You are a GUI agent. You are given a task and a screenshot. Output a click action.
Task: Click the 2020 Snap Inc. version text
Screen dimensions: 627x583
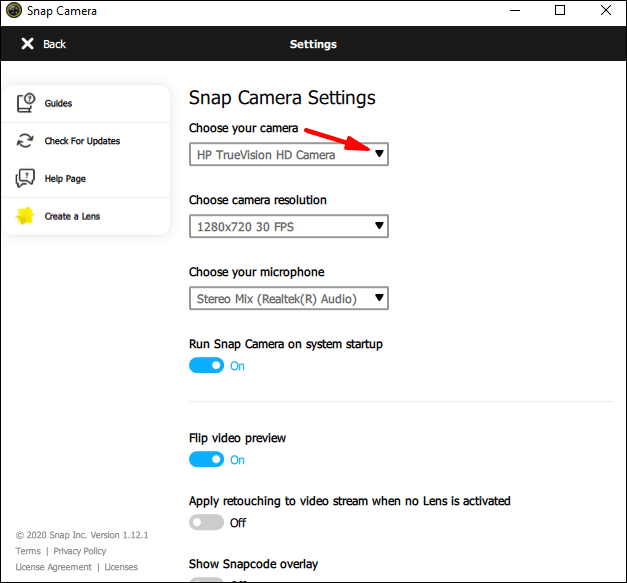tap(82, 535)
